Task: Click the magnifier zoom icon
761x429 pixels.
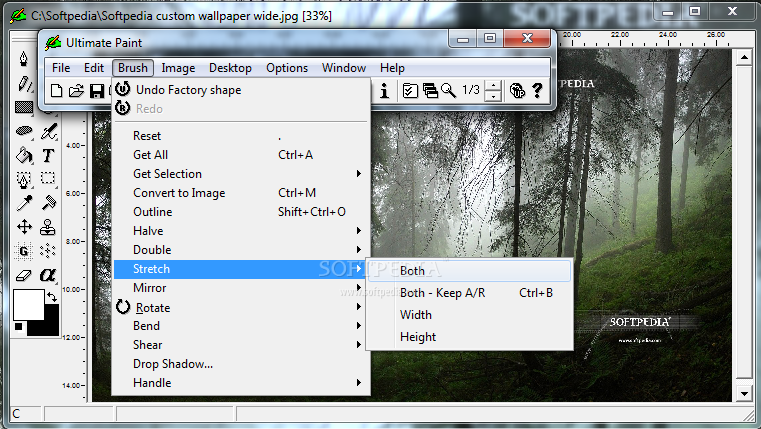Action: pyautogui.click(x=448, y=91)
